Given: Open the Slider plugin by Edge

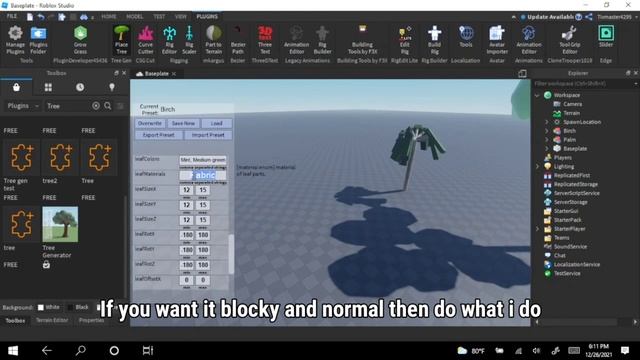Looking at the screenshot, I should pyautogui.click(x=606, y=37).
